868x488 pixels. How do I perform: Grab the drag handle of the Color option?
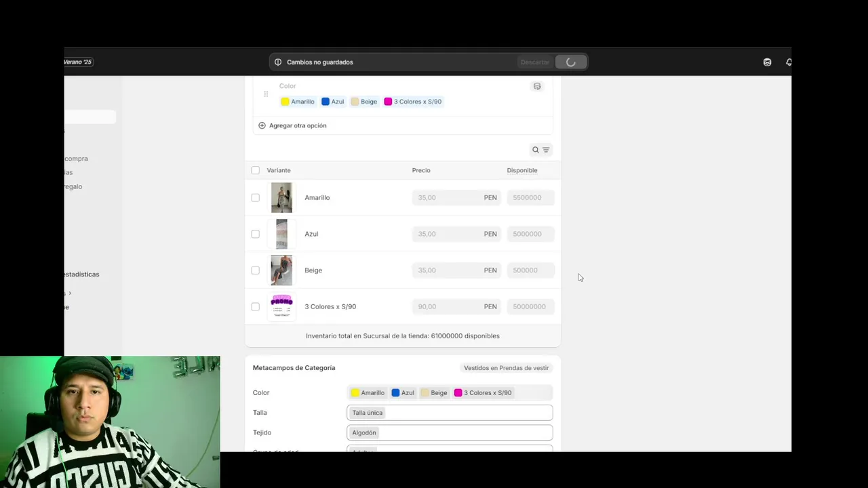(x=266, y=94)
